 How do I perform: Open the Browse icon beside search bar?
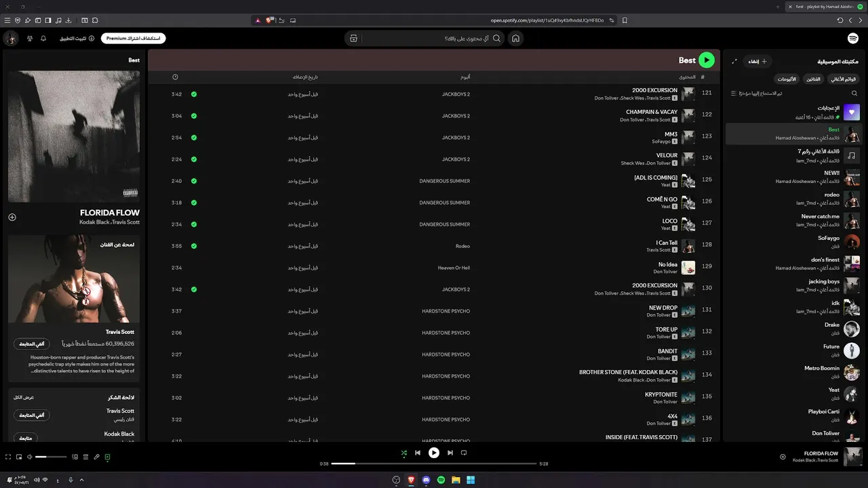click(353, 39)
